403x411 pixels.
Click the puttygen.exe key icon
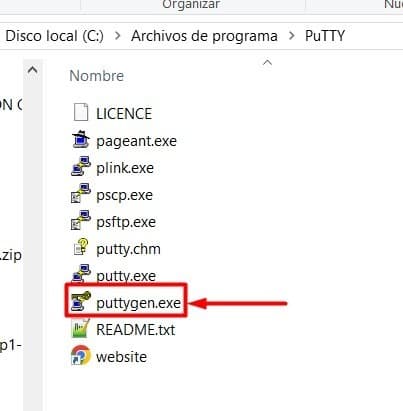(81, 301)
